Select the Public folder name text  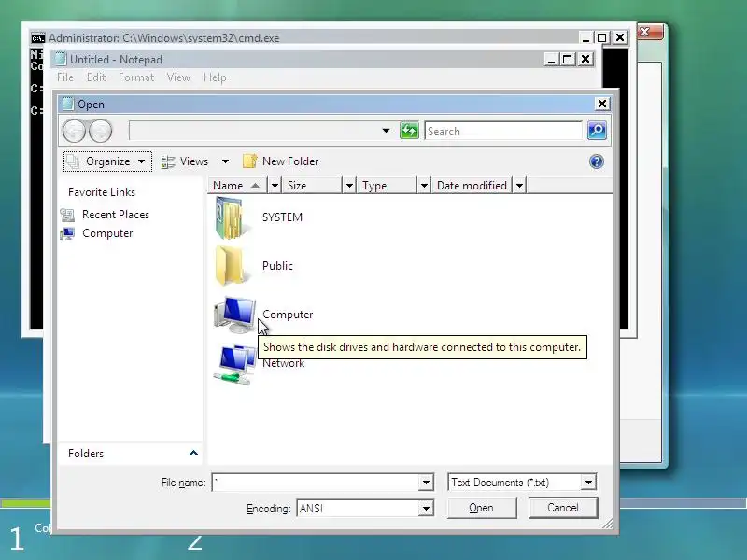277,266
